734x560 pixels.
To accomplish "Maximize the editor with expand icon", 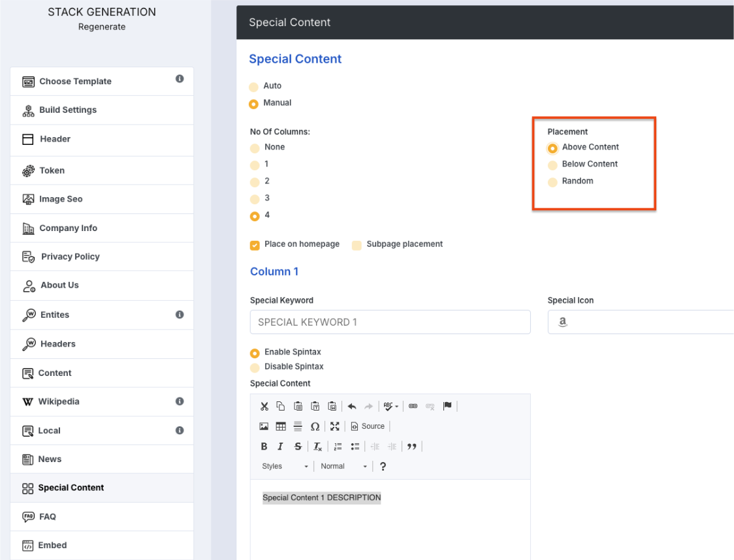I will (334, 426).
